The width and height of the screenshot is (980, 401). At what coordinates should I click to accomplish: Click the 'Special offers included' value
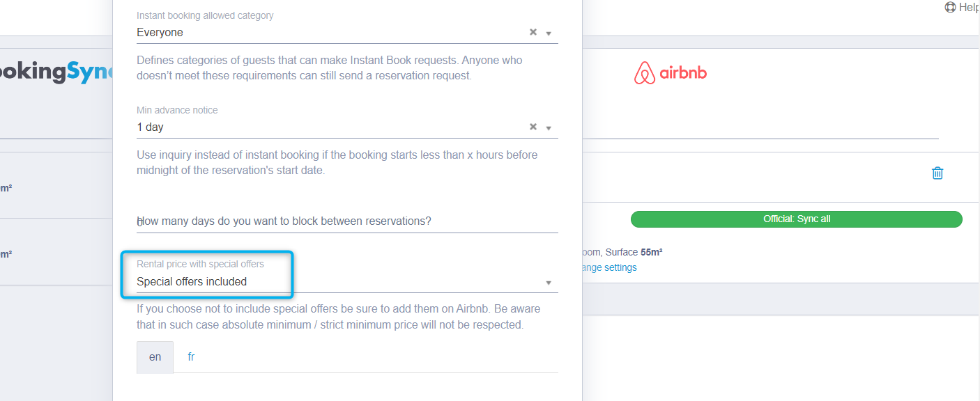(x=192, y=282)
